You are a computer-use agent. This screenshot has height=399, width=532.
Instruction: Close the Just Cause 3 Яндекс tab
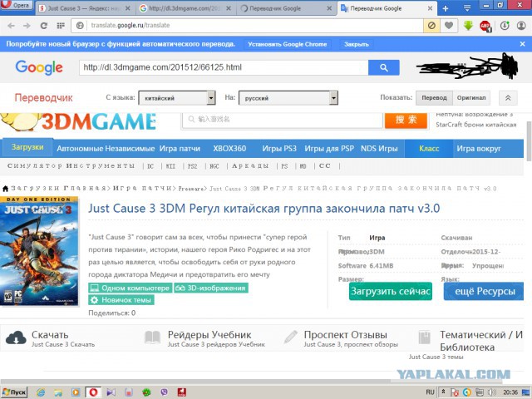127,8
